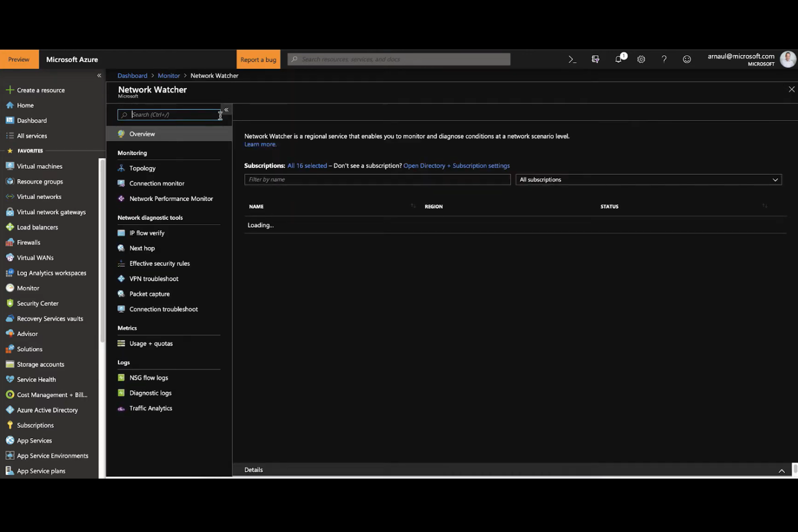Click the Security Center shield icon
This screenshot has width=798, height=532.
pos(10,303)
